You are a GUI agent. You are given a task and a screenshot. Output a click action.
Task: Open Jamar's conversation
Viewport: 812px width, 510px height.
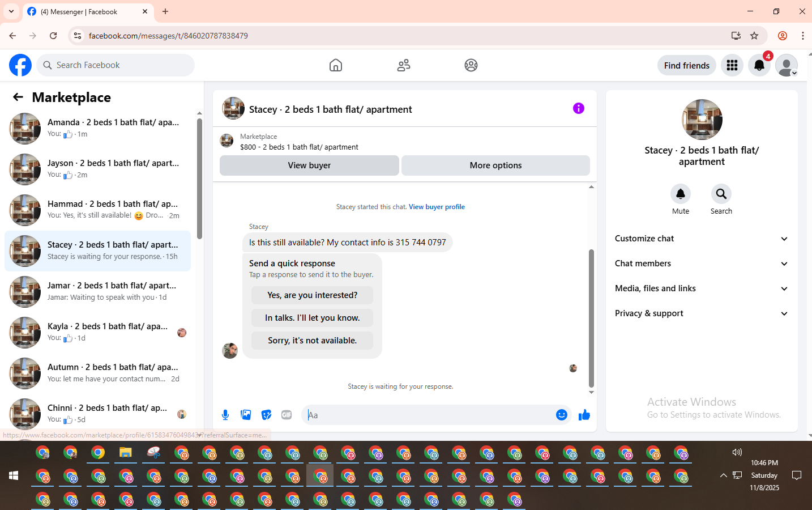pyautogui.click(x=97, y=292)
